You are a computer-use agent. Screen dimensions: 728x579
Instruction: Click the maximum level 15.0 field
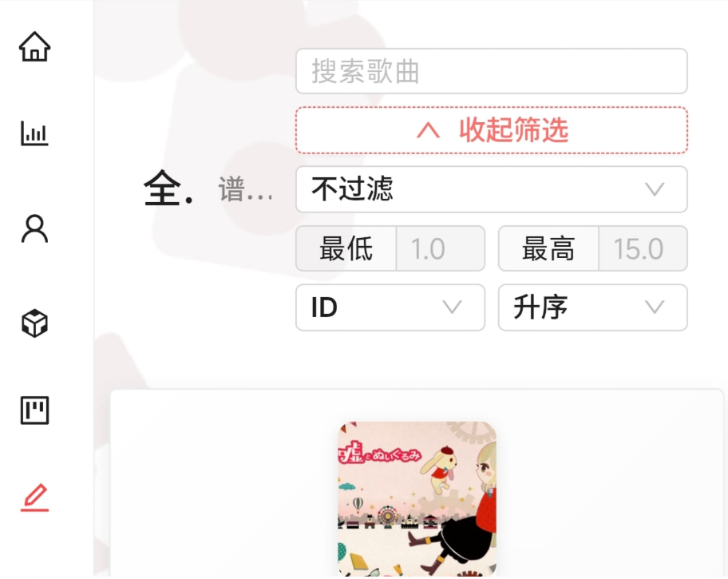[x=643, y=248]
